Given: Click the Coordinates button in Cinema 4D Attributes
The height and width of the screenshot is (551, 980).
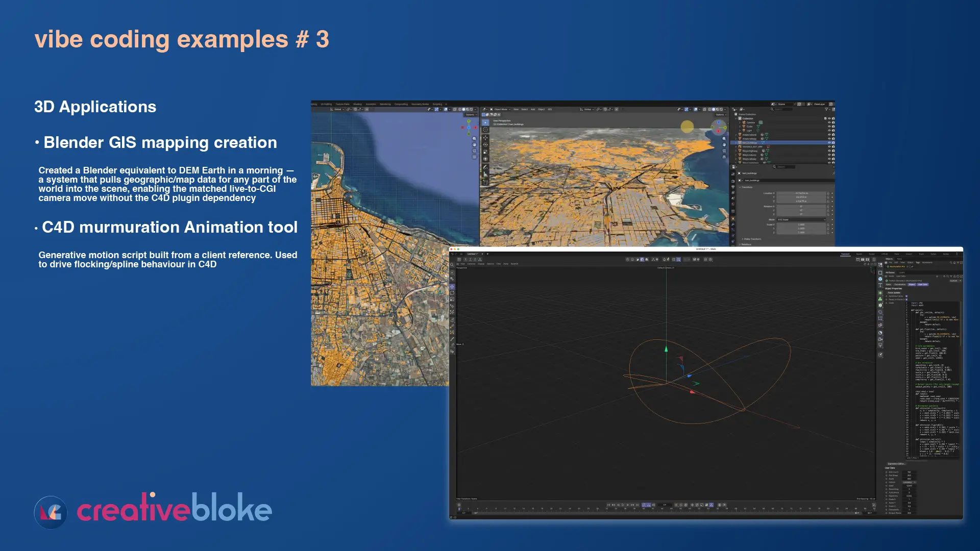Looking at the screenshot, I should pyautogui.click(x=900, y=285).
